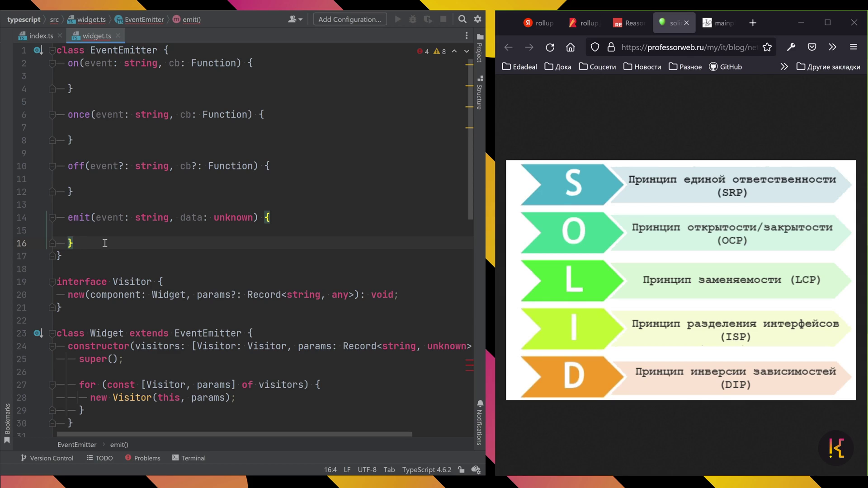Viewport: 868px width, 488px height.
Task: Click the horizontal editor scrollbar
Action: click(234, 434)
